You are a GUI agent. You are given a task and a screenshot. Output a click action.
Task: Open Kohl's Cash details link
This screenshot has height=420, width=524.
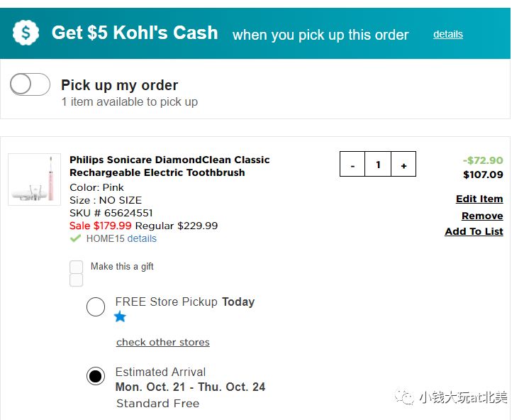(x=448, y=34)
